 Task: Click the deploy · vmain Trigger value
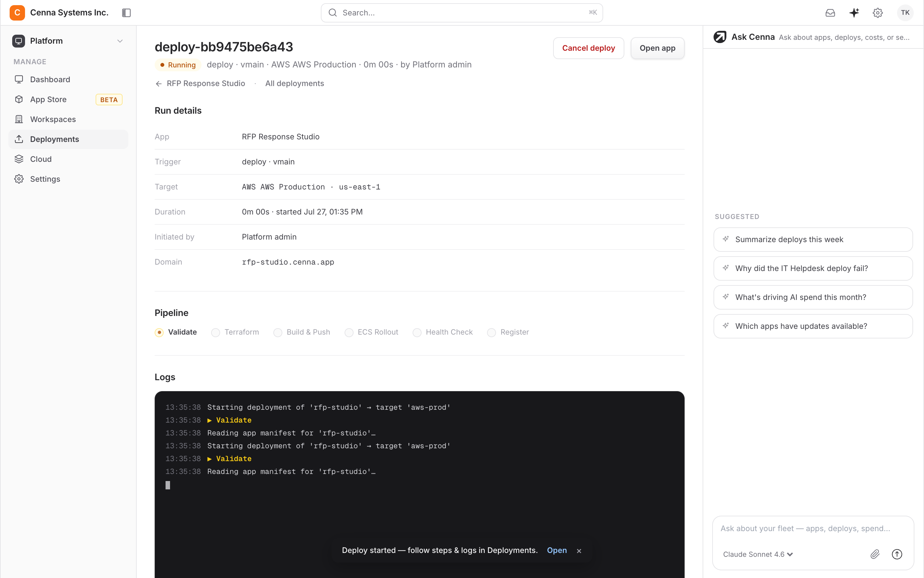268,162
